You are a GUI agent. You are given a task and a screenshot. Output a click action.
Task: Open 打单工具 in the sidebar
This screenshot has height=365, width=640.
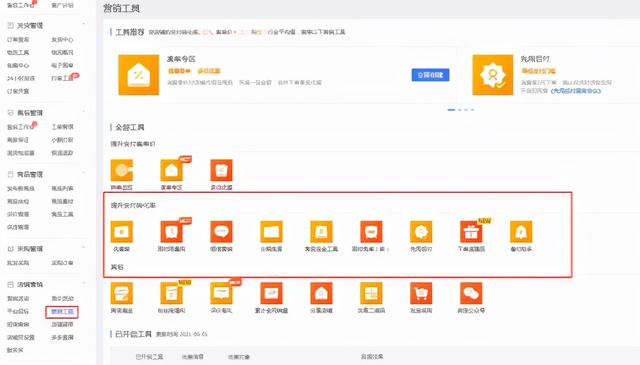click(62, 78)
